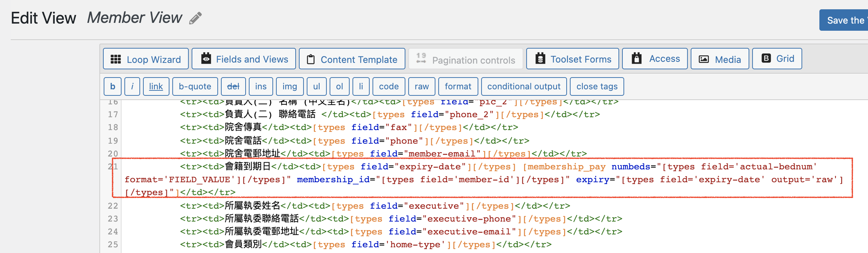The image size is (868, 253).
Task: Insert an image with the img quicktag
Action: (290, 86)
